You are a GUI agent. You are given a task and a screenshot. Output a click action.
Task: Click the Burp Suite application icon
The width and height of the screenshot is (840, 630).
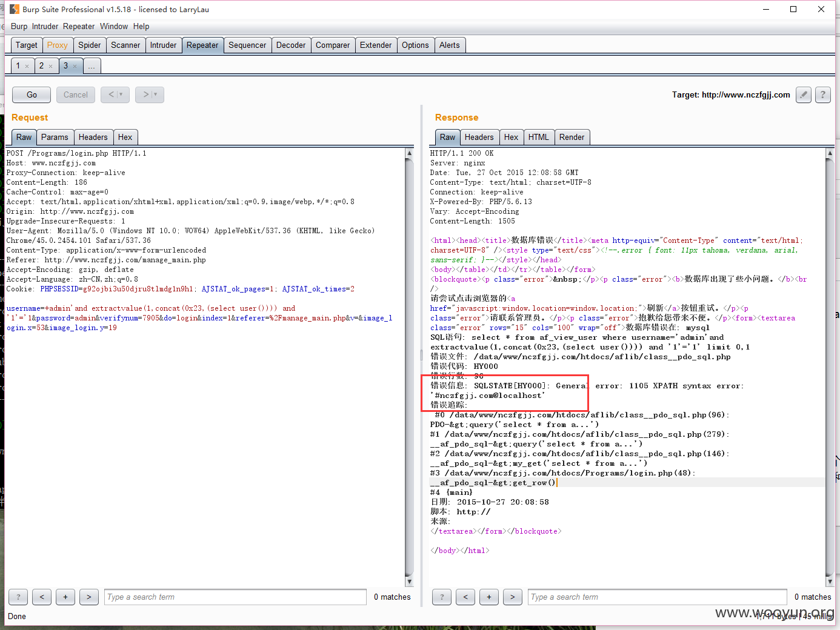point(15,9)
